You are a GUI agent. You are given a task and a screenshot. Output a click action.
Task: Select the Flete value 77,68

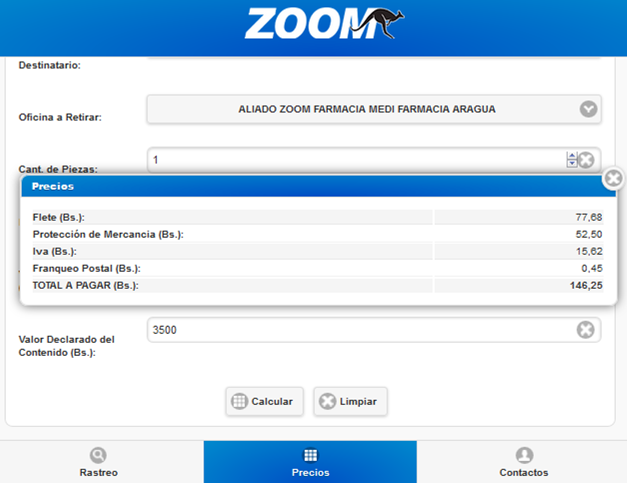pyautogui.click(x=589, y=217)
